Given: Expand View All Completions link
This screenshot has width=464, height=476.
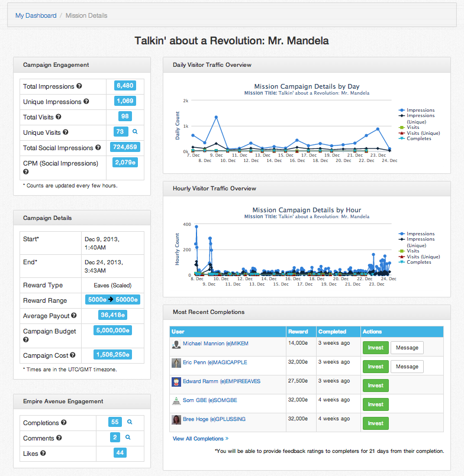Looking at the screenshot, I should pos(200,439).
